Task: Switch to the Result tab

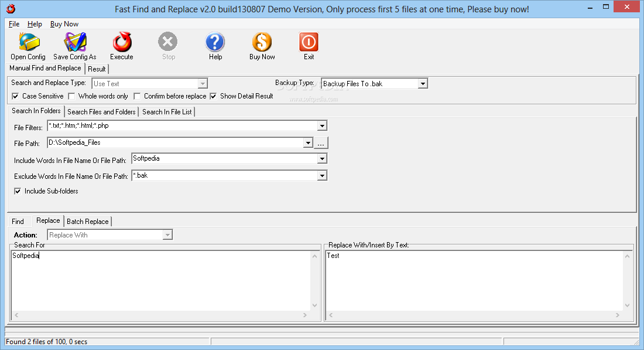Action: pos(97,69)
